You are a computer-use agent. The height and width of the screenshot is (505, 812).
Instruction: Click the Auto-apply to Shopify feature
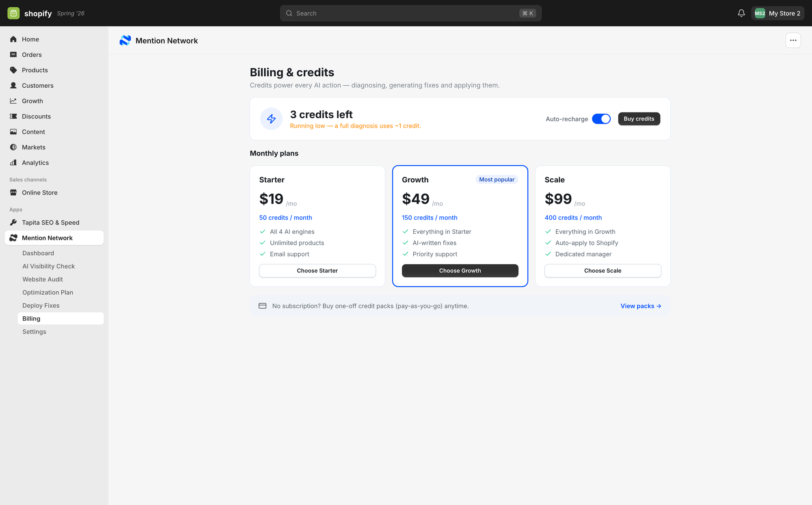(x=586, y=243)
